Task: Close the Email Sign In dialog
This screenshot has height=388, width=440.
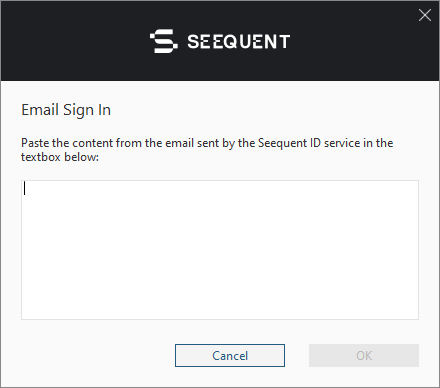Action: click(425, 15)
